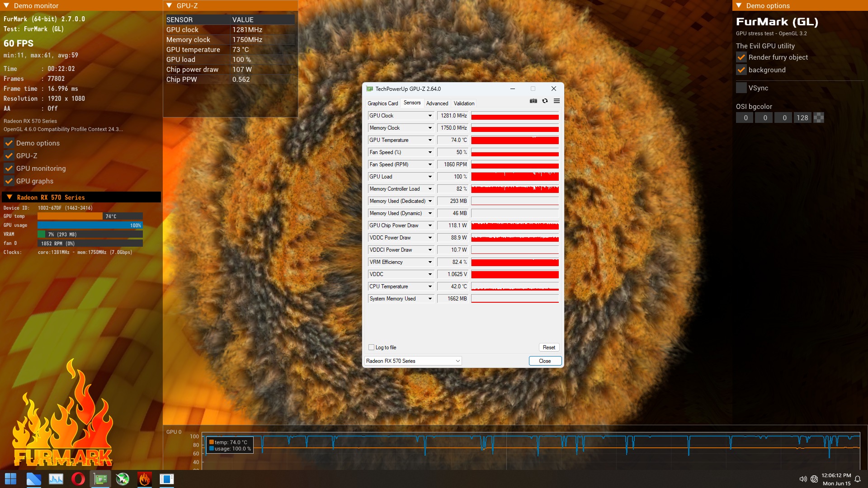Click the VRAM usage bar showing 293 MB

tap(90, 235)
